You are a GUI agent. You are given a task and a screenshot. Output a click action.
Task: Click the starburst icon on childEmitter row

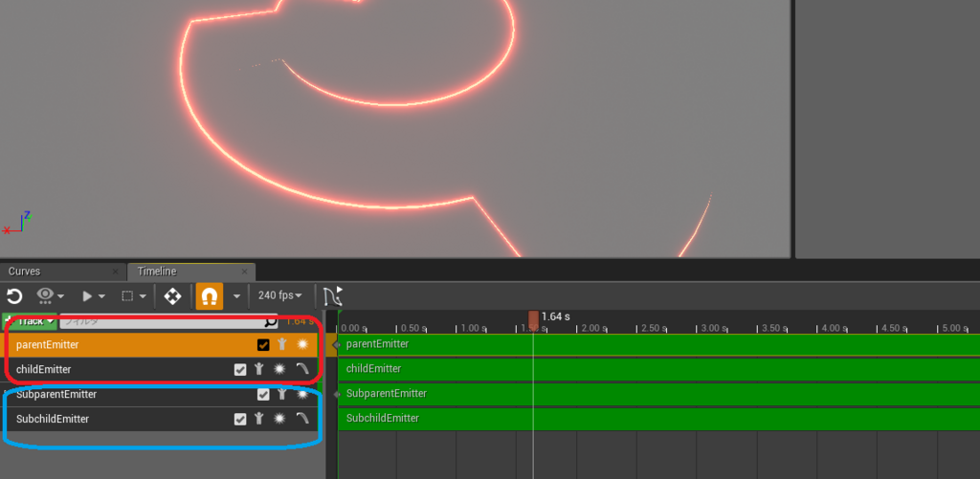(x=280, y=369)
